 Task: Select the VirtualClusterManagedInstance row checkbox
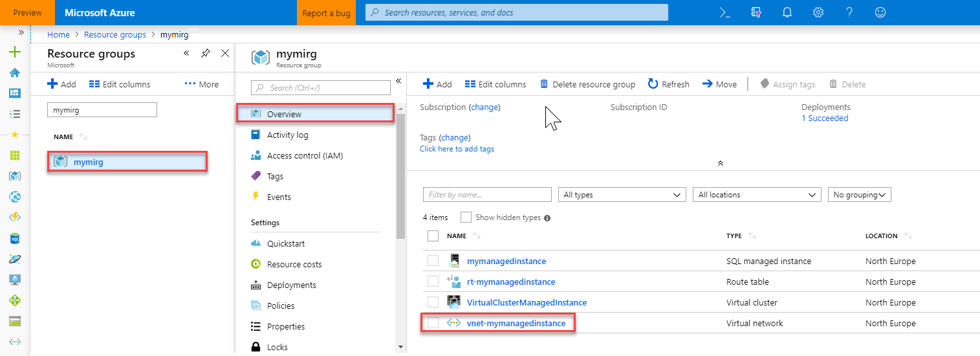click(433, 302)
